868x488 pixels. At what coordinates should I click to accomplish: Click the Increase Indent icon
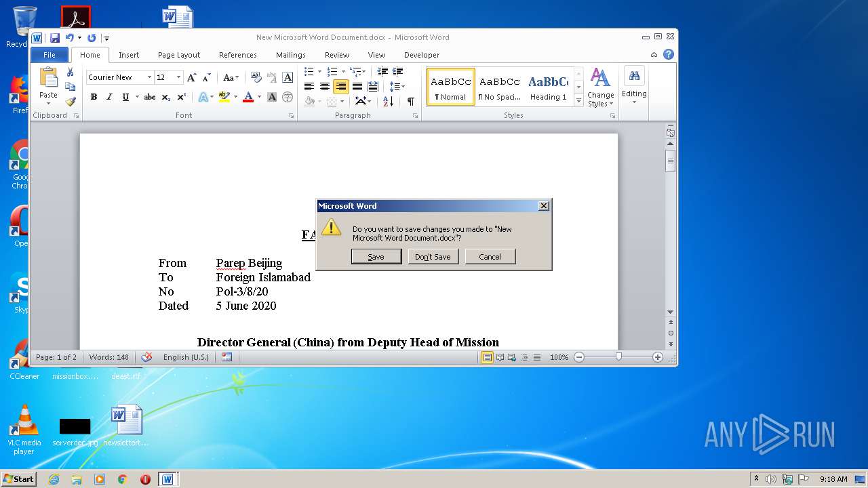[x=398, y=72]
